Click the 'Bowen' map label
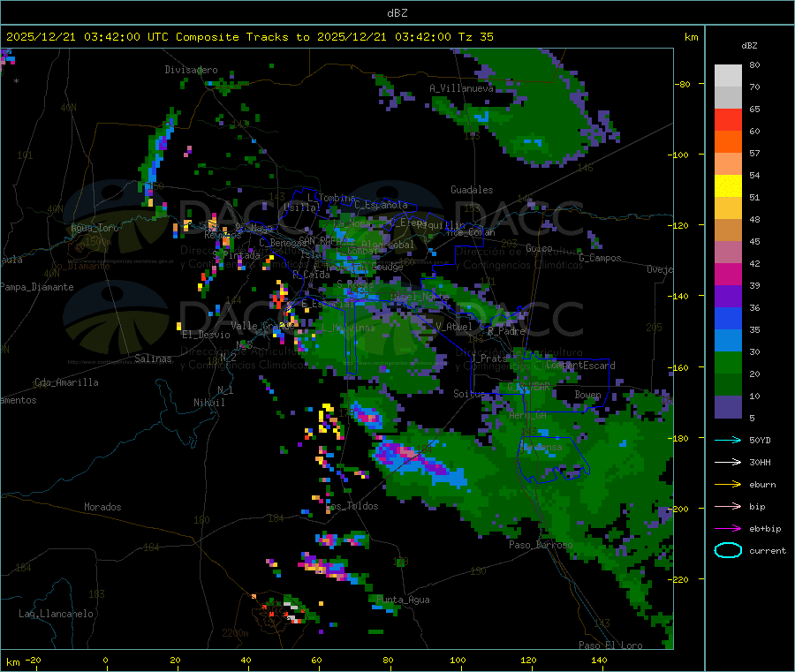The height and width of the screenshot is (672, 795). click(587, 394)
